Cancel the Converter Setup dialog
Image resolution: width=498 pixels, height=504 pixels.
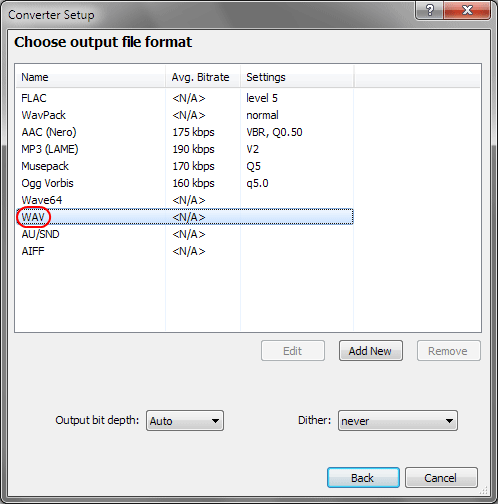click(x=441, y=478)
